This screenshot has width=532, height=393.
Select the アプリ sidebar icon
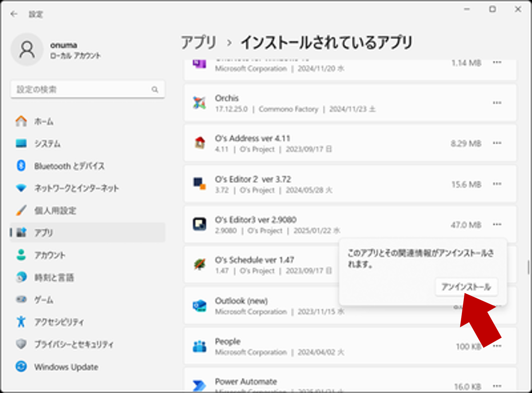point(21,232)
